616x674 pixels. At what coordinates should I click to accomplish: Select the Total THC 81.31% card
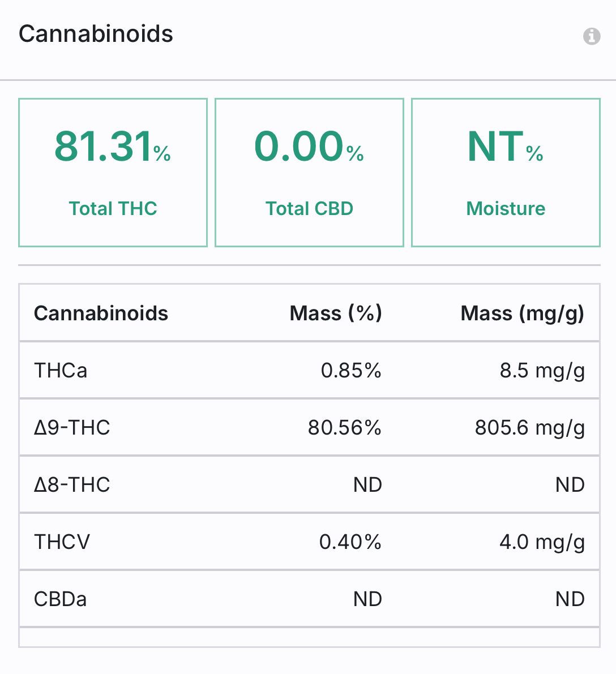pyautogui.click(x=113, y=173)
